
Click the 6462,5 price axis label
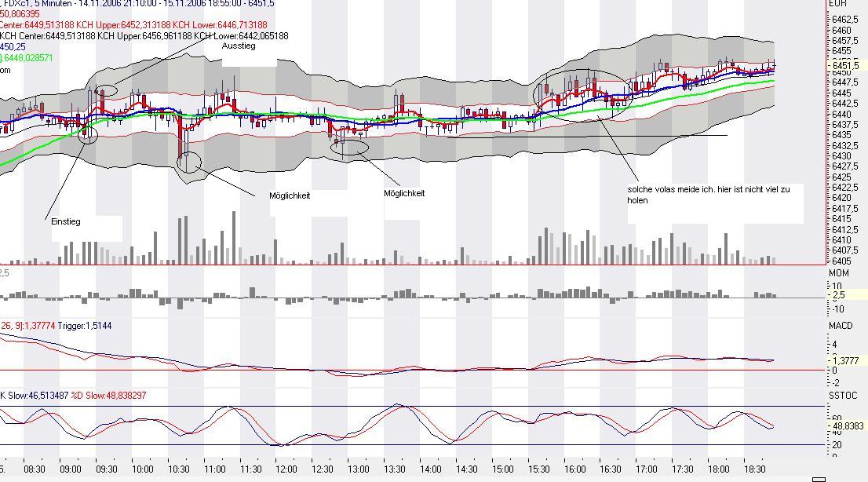pos(844,20)
